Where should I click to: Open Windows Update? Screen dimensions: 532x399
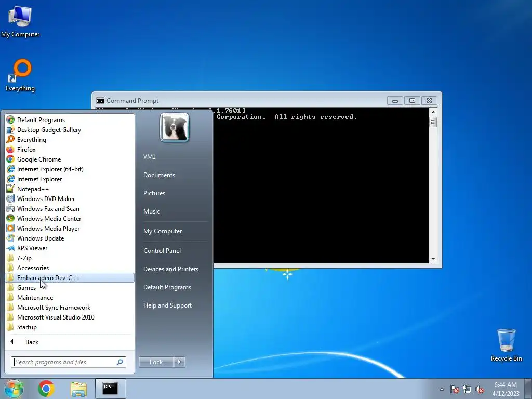click(x=70, y=238)
